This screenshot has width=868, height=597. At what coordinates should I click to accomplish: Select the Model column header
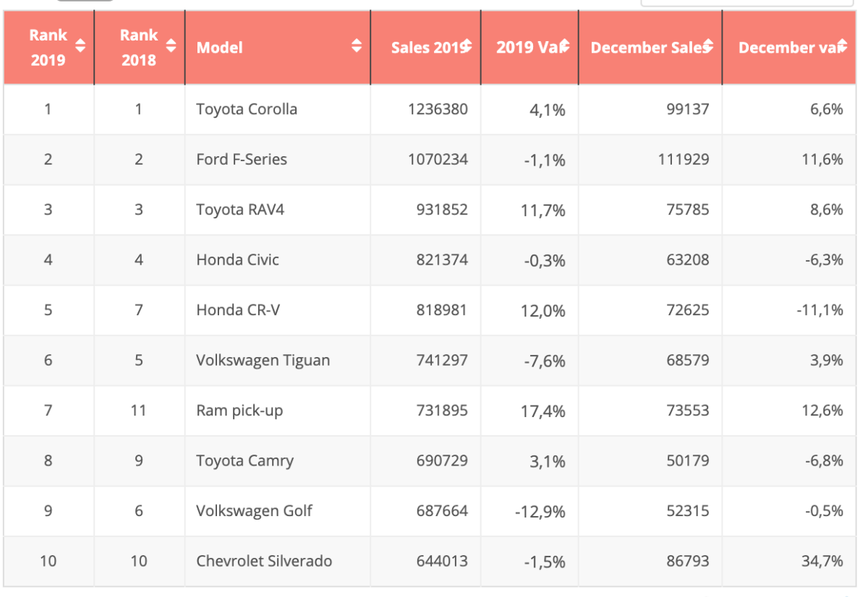[220, 48]
